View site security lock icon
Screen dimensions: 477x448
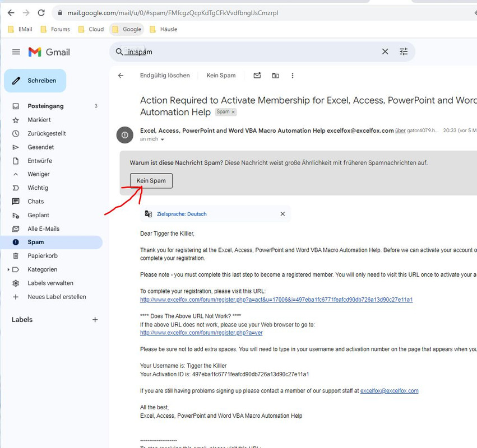point(60,13)
